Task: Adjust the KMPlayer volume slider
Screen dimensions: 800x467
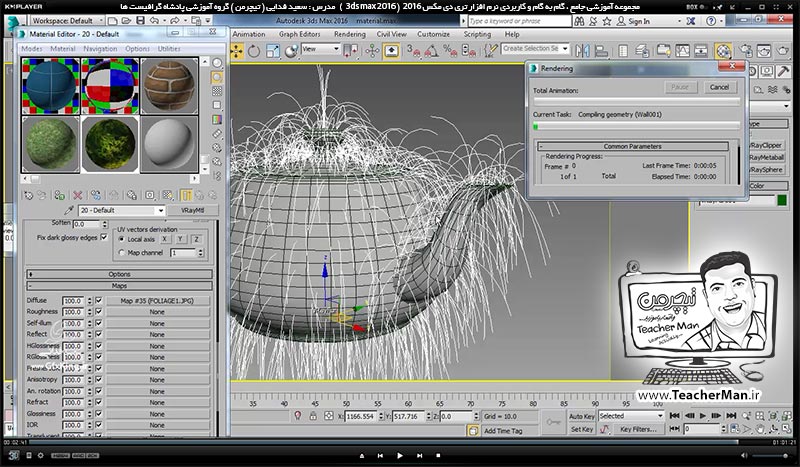Action: 772,455
